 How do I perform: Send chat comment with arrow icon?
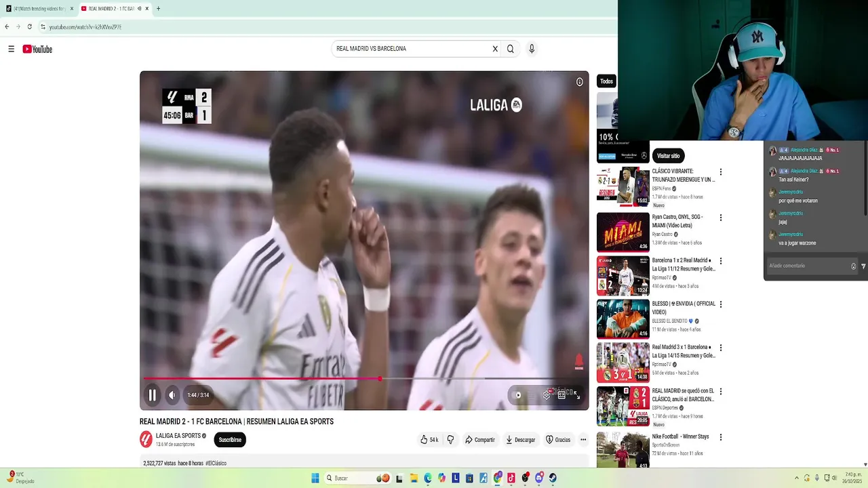pyautogui.click(x=863, y=266)
